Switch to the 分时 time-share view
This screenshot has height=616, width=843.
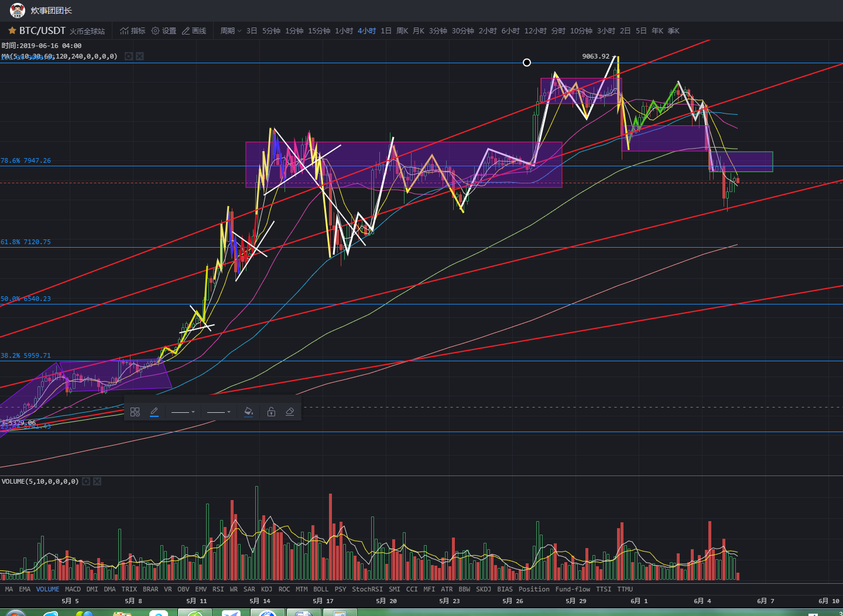click(558, 30)
